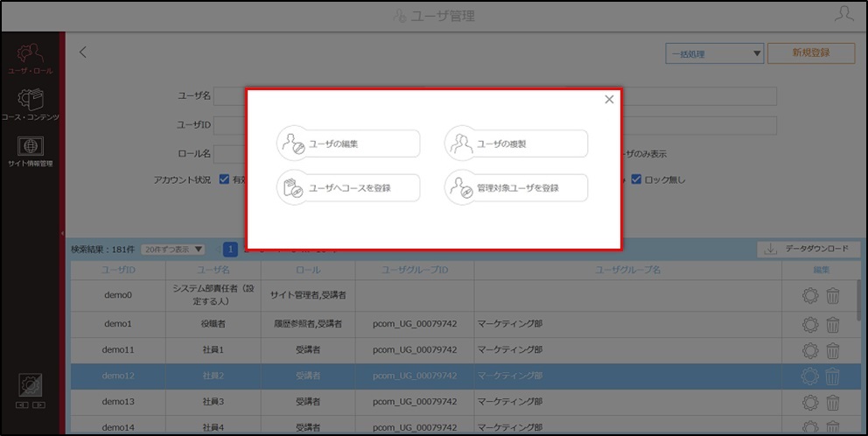
Task: Click the システム部責任者 user name cell
Action: (x=213, y=295)
